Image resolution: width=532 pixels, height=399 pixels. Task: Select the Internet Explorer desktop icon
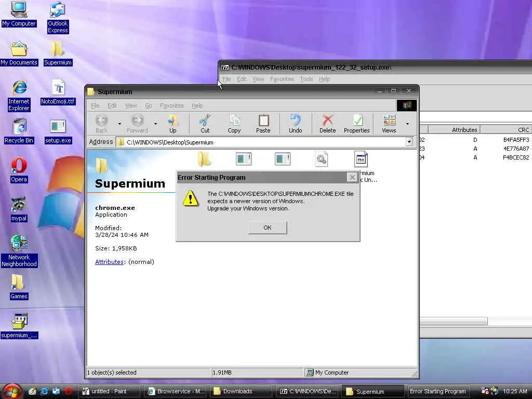pos(19,96)
